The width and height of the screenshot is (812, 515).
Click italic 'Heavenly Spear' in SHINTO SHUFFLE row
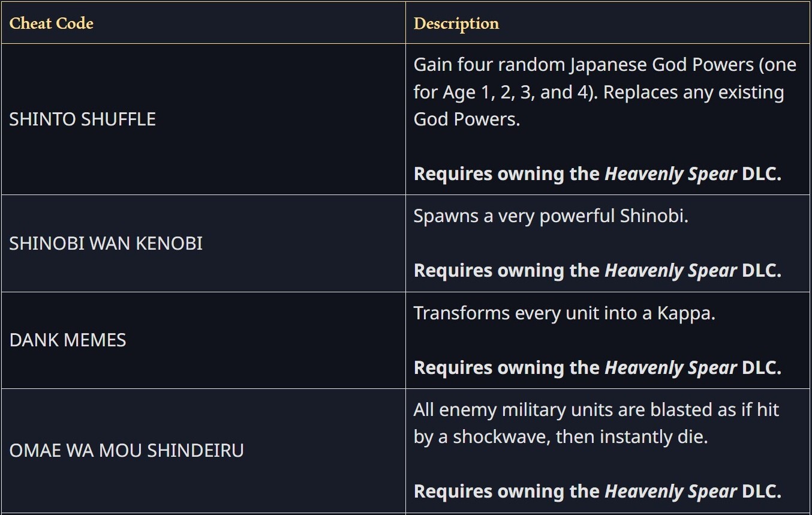[x=670, y=174]
